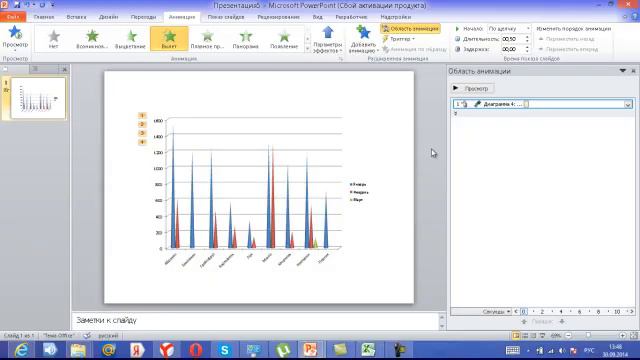This screenshot has height=360, width=640.
Task: Click the zoom out minus button
Action: pos(569,336)
